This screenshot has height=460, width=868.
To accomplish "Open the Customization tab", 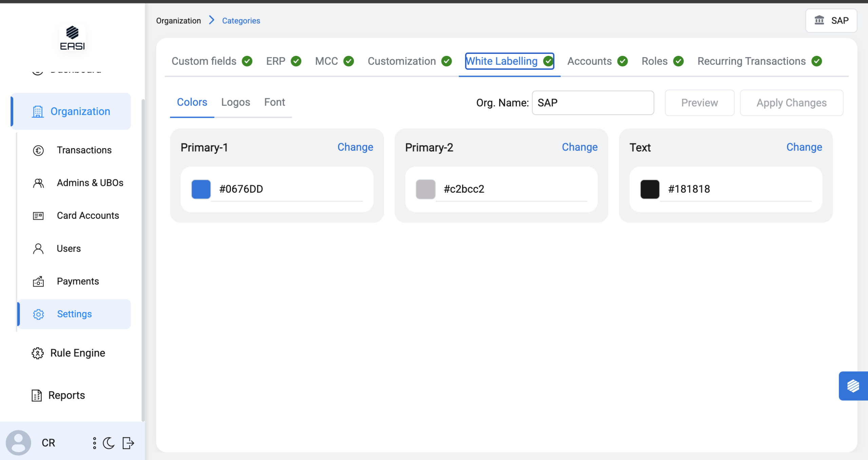I will (401, 61).
